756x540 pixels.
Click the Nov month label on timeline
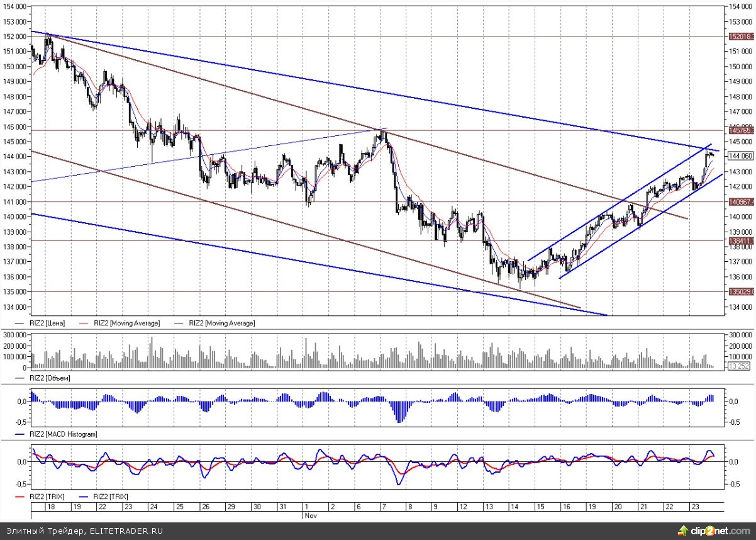pos(311,515)
